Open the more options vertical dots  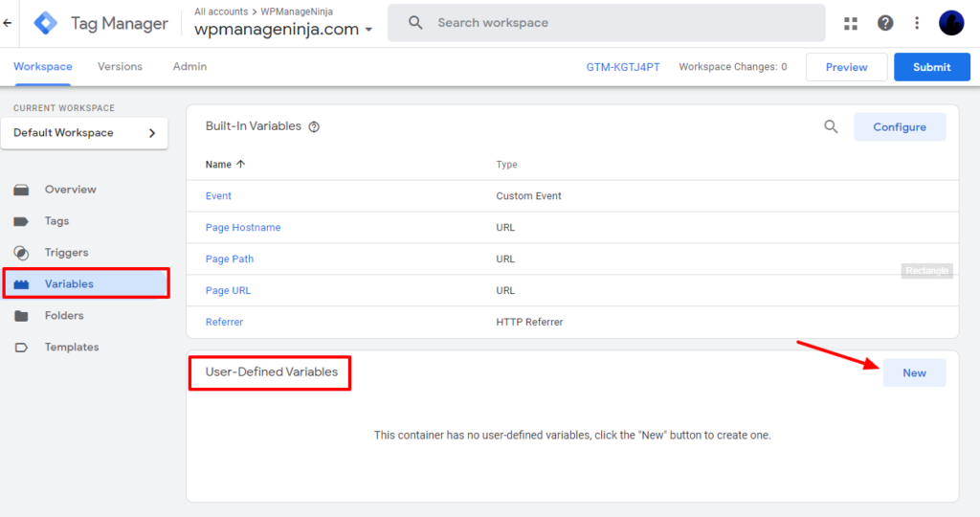(x=917, y=23)
